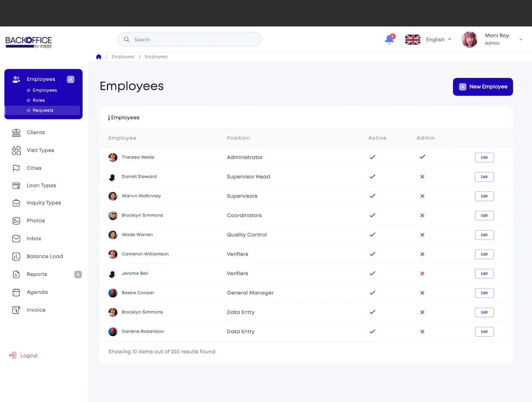Click the Employee column header

tap(122, 138)
